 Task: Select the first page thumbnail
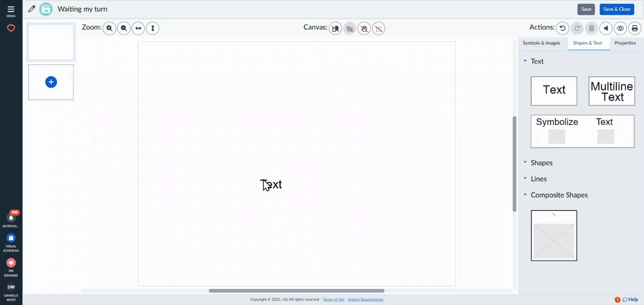51,42
